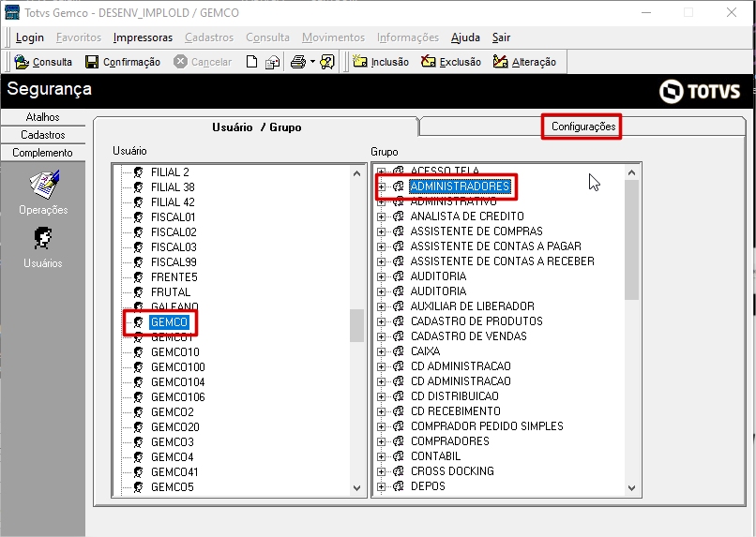This screenshot has height=537, width=756.
Task: Select user FILIAL 42 in the list
Action: point(173,201)
